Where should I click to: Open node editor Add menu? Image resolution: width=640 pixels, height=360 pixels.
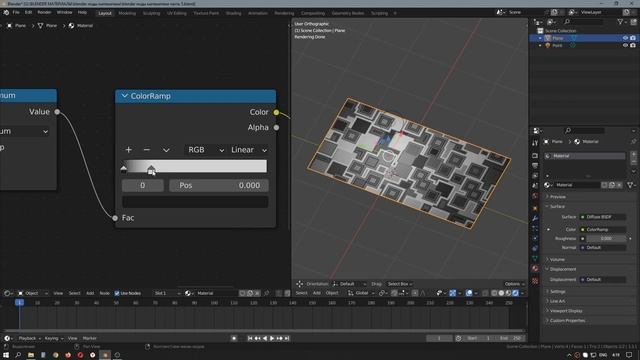(x=90, y=293)
